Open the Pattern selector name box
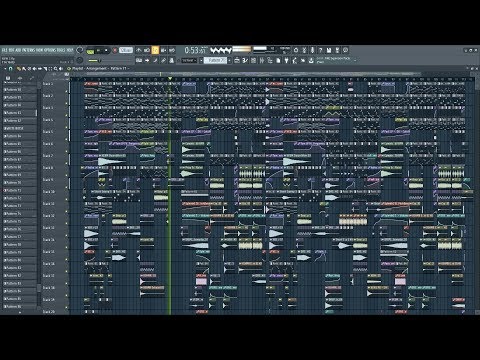 (215, 60)
